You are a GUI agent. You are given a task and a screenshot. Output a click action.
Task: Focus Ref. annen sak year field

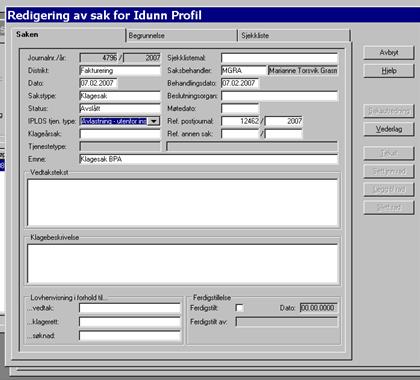coord(284,134)
